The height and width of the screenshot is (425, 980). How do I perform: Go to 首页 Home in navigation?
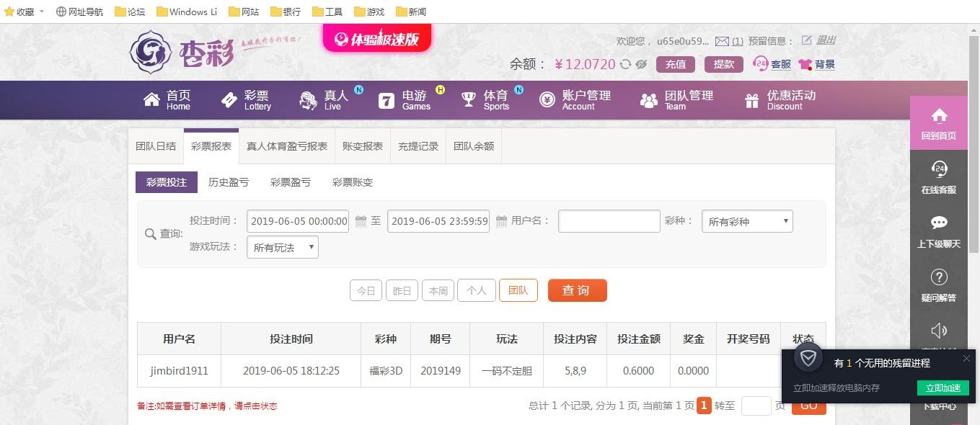[167, 100]
